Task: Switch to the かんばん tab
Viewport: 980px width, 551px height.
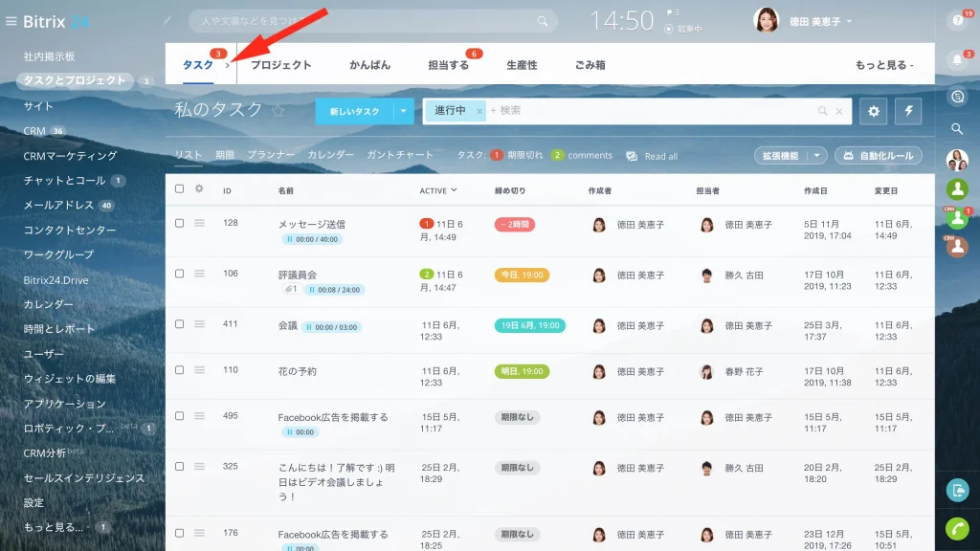Action: coord(370,65)
